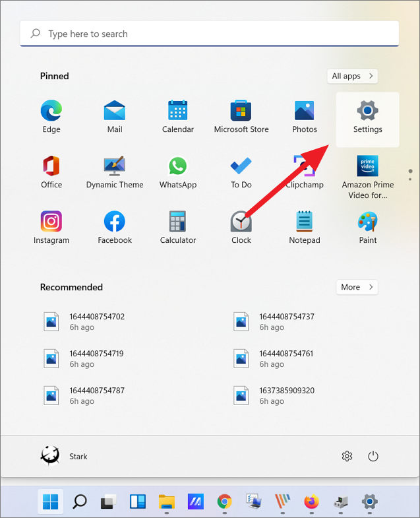The width and height of the screenshot is (420, 518).
Task: Click the Type here to search box
Action: (x=209, y=34)
